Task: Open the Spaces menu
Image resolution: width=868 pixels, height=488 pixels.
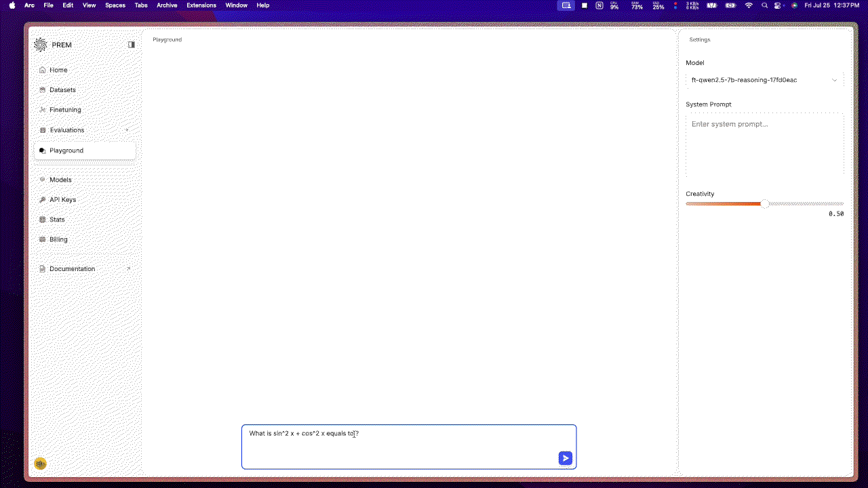Action: (x=115, y=5)
